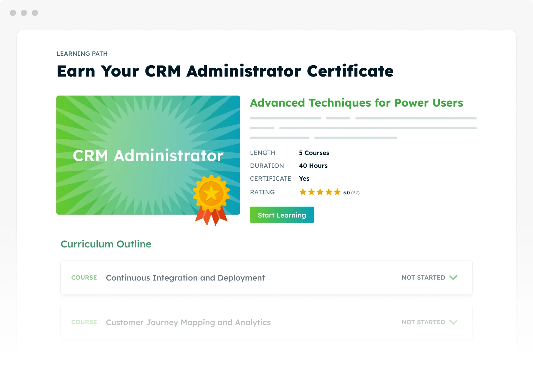Click the fourth rating star
The image size is (533, 392).
tap(328, 192)
